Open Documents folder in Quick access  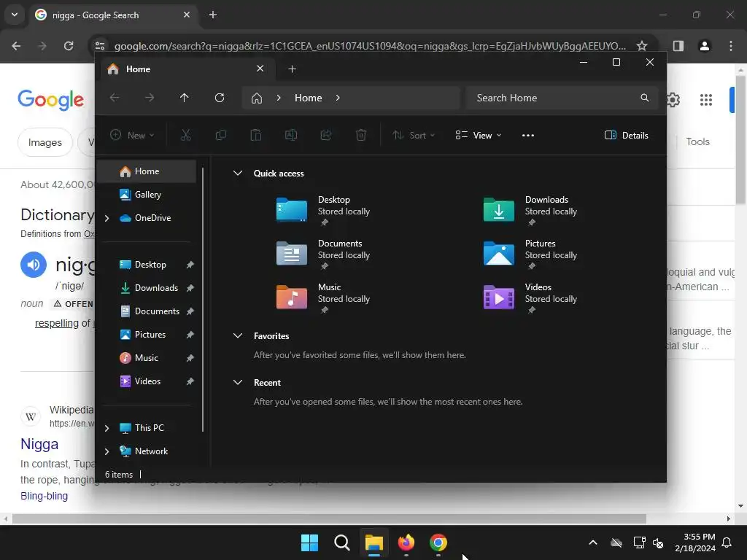pos(292,254)
